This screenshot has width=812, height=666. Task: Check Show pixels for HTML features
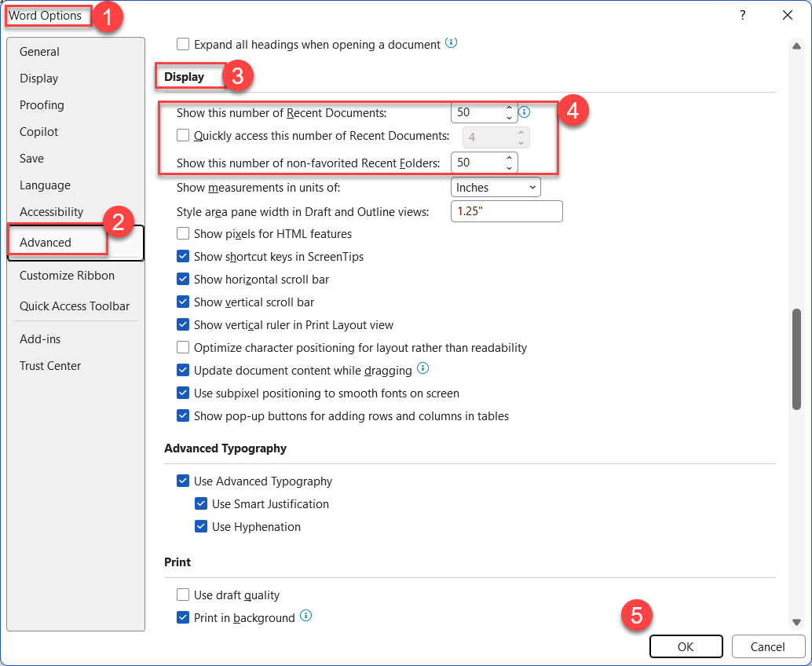tap(183, 233)
